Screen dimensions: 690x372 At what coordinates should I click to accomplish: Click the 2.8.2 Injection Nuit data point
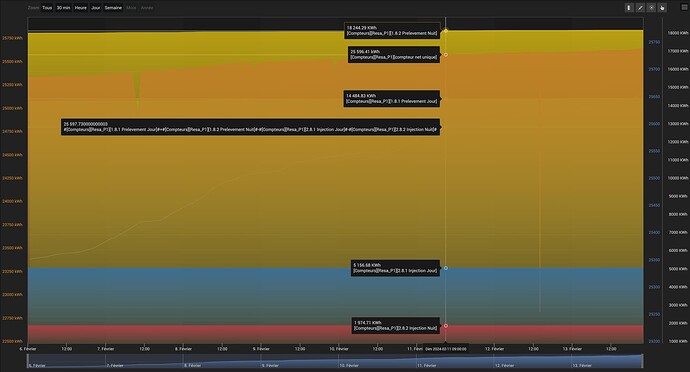pos(446,326)
